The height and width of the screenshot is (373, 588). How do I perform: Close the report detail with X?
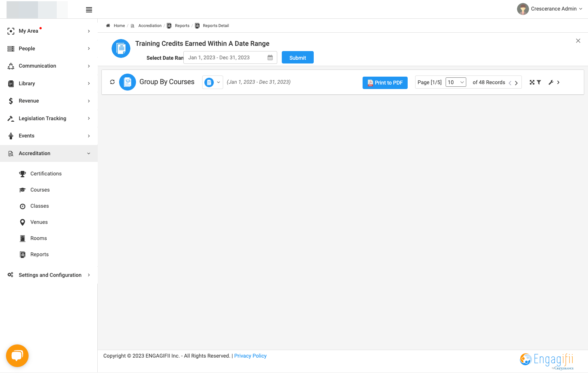[578, 41]
